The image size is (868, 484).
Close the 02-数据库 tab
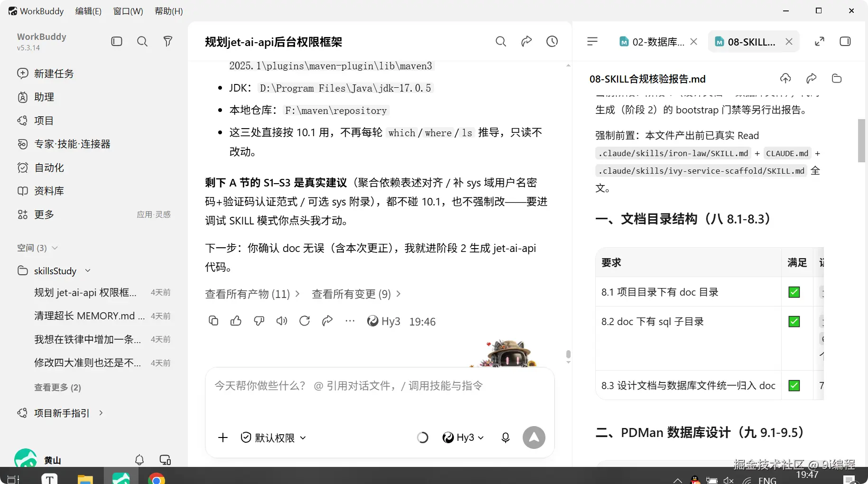(693, 42)
